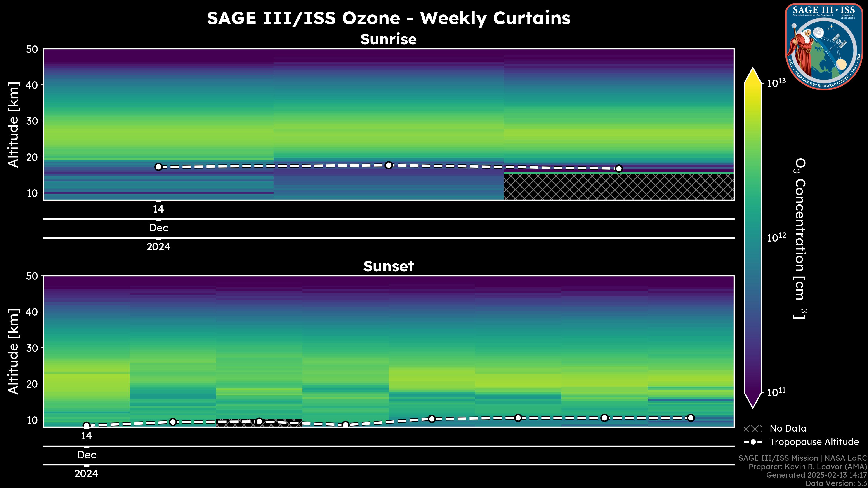Click the middle of the ozone colorbar
The width and height of the screenshot is (868, 488).
(753, 238)
